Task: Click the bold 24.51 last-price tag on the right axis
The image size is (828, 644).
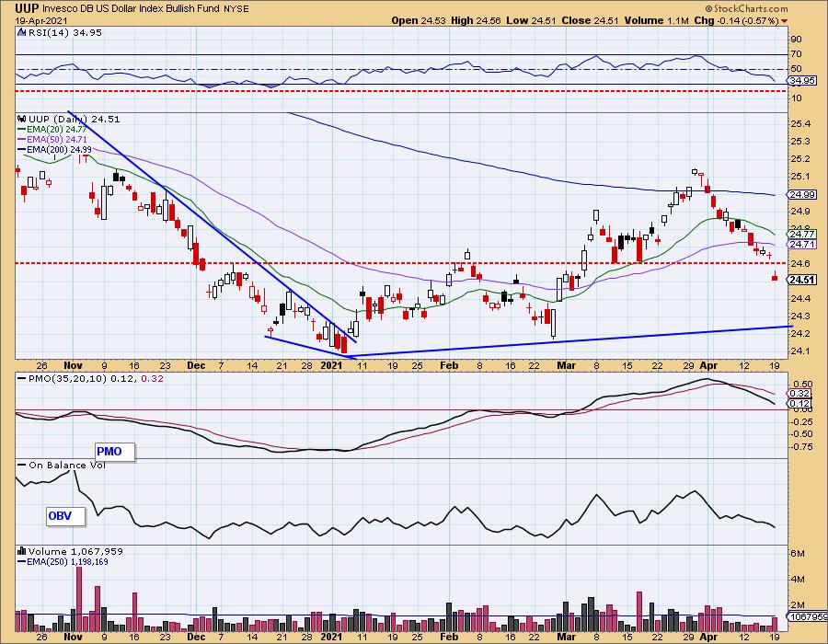Action: click(801, 281)
